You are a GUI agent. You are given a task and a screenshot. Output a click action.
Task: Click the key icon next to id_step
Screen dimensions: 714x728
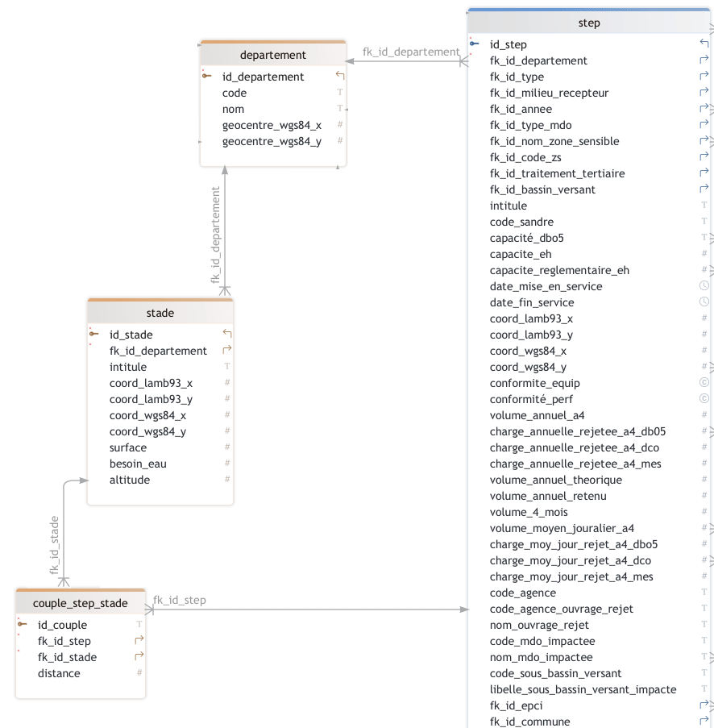click(x=475, y=44)
